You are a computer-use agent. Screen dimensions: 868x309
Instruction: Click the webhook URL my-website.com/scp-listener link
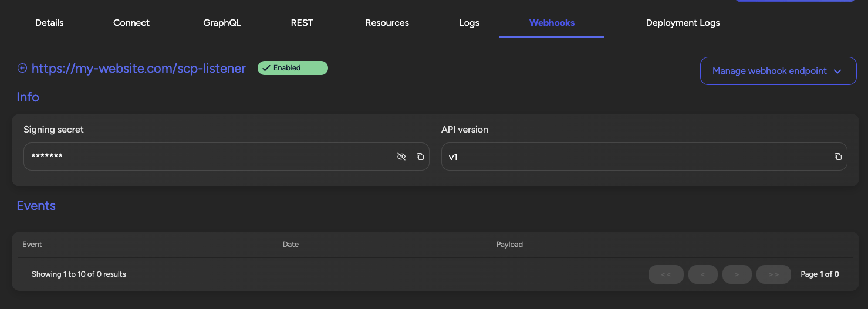139,69
